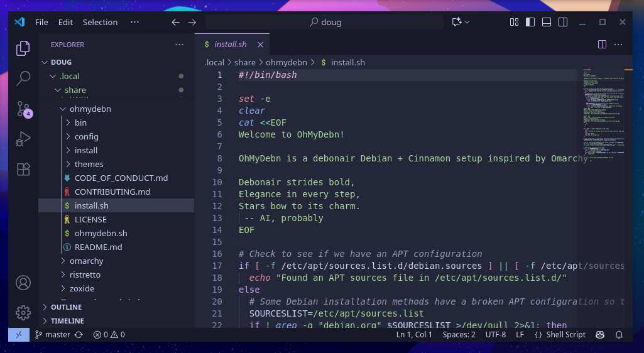
Task: Show errors and warnings count panel
Action: coord(109,335)
